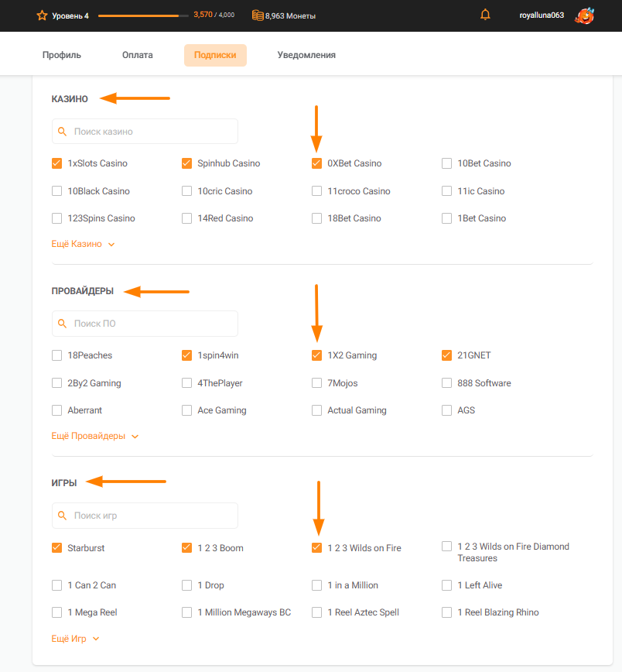Enable the 10Bet Casino checkbox
Image resolution: width=622 pixels, height=672 pixels.
pyautogui.click(x=447, y=163)
